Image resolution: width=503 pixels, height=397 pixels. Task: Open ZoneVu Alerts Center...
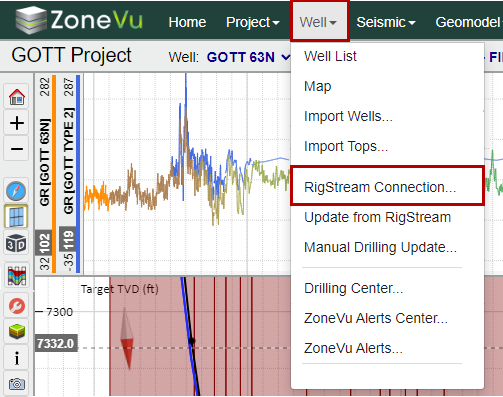375,318
